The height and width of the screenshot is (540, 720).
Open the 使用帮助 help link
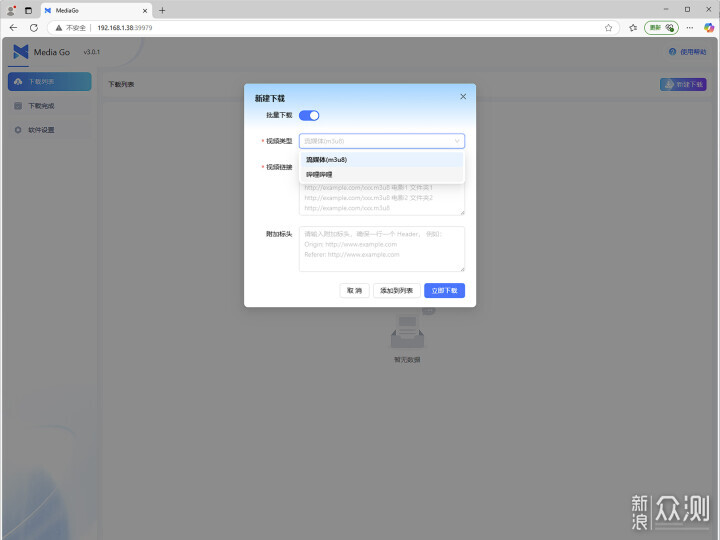[x=688, y=52]
